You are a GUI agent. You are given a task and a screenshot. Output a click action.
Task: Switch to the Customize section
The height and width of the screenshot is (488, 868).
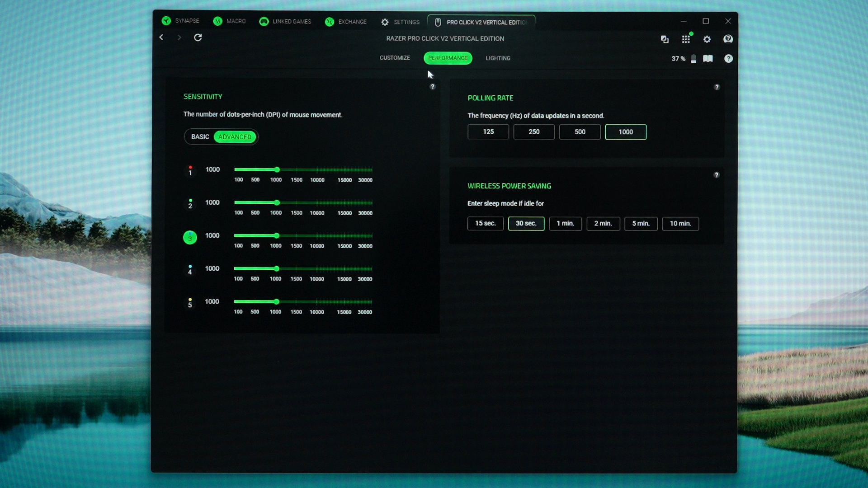(x=395, y=58)
